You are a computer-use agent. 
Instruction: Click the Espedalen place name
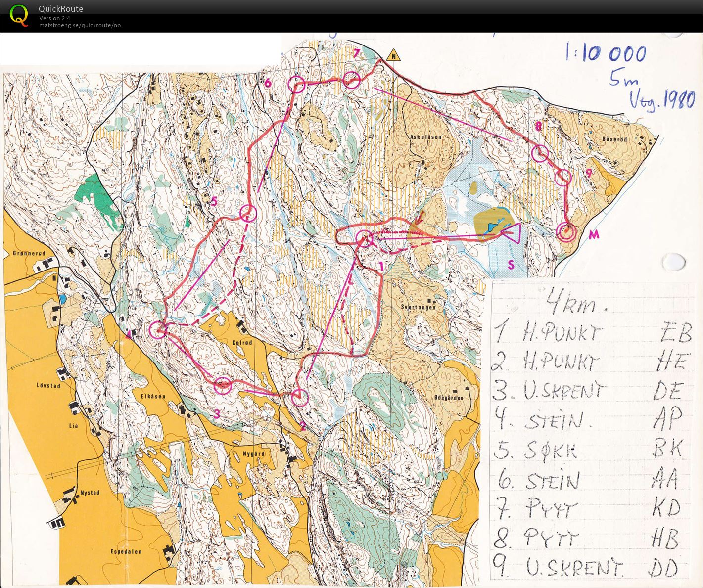coord(126,552)
